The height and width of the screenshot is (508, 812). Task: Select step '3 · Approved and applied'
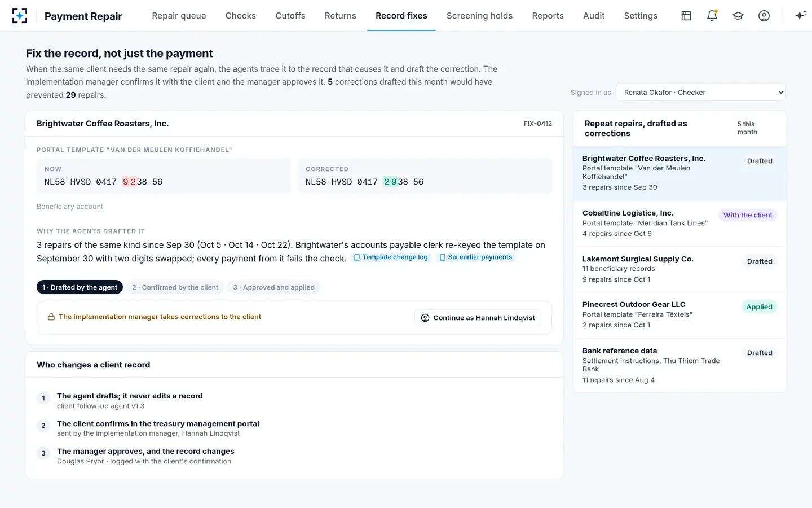tap(274, 287)
